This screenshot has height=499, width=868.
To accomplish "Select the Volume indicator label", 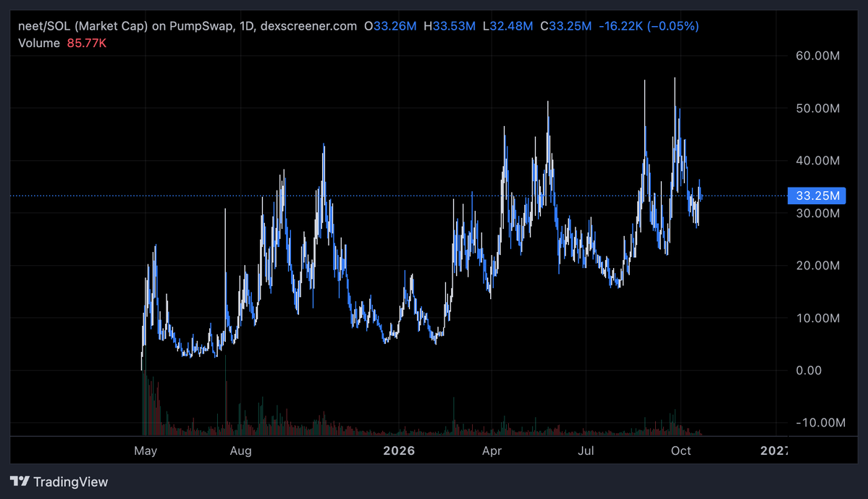I will click(x=39, y=43).
